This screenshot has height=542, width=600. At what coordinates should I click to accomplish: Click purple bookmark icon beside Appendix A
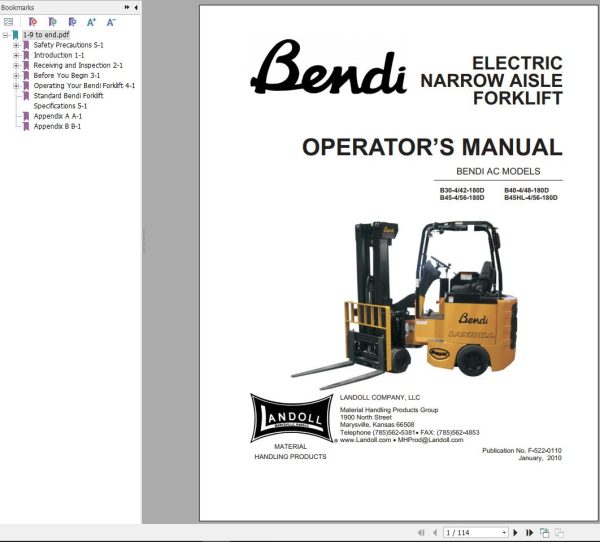click(x=26, y=116)
